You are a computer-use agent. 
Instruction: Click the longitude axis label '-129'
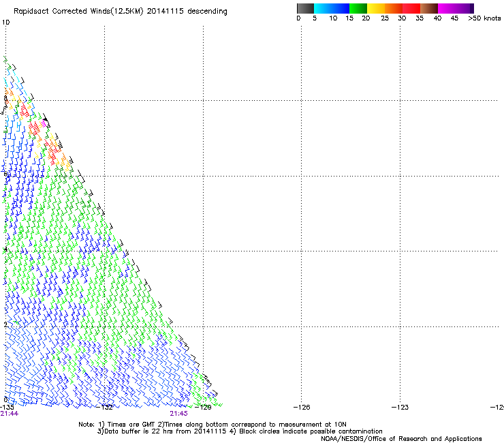pos(203,408)
